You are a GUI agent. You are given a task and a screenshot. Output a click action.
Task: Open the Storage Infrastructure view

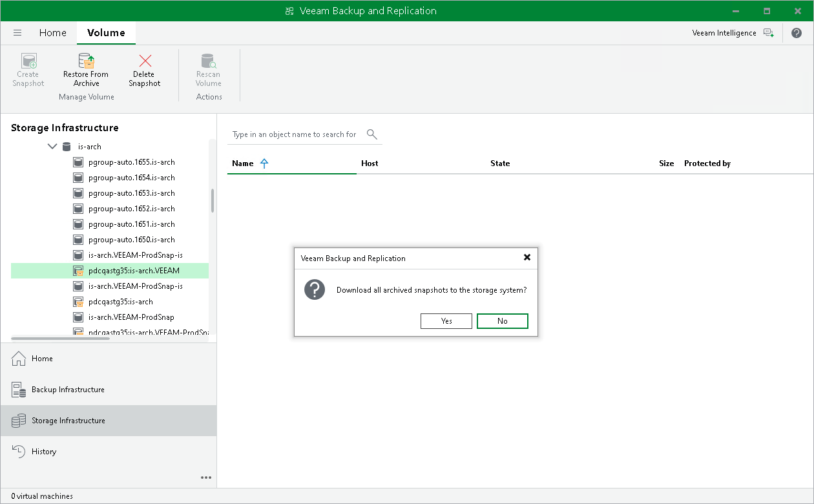coord(68,420)
